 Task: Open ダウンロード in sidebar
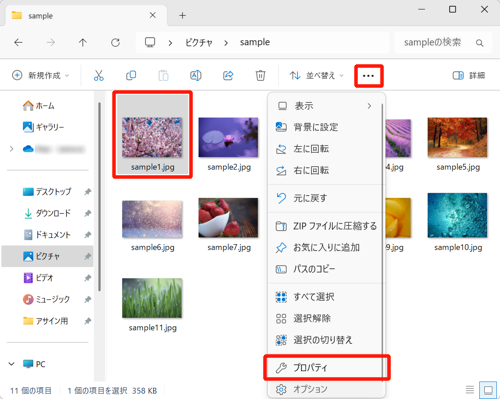pos(47,213)
